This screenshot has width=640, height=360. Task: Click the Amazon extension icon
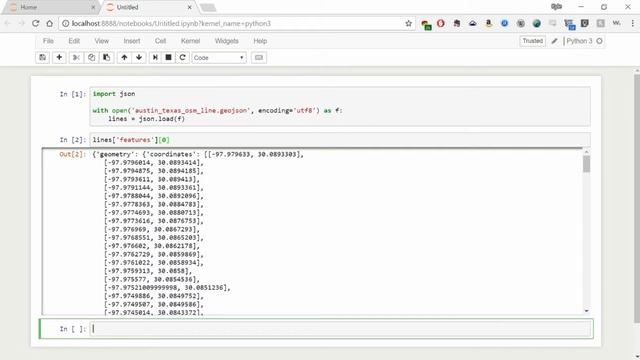click(489, 23)
